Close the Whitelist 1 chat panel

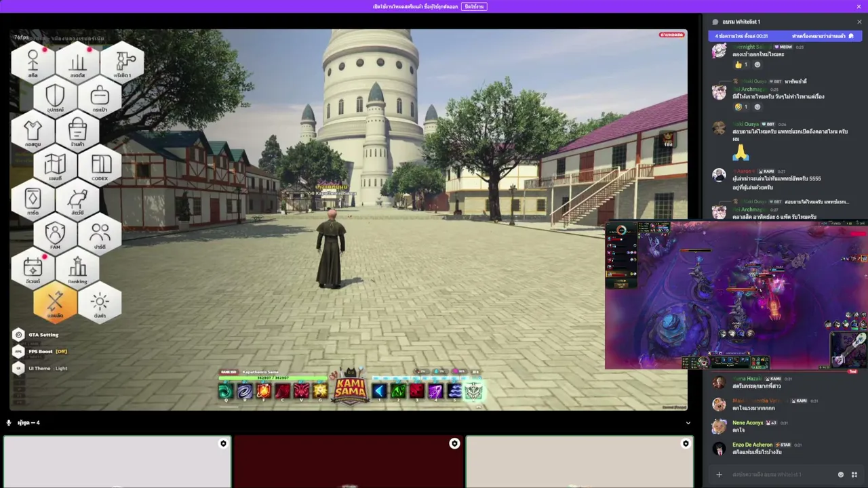click(859, 22)
